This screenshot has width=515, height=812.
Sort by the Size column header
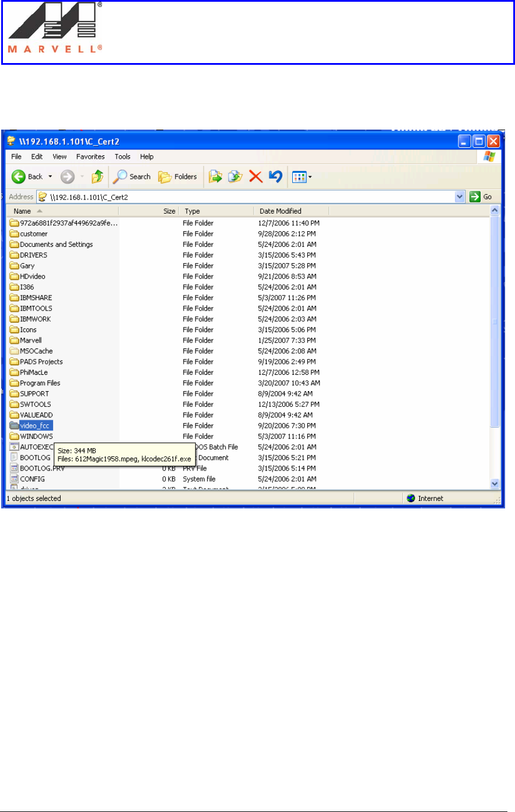coord(149,211)
